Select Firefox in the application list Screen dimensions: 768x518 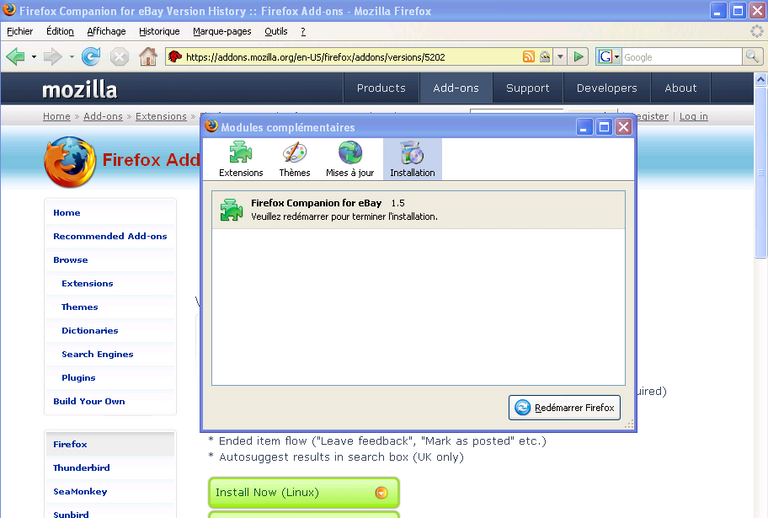(110, 444)
